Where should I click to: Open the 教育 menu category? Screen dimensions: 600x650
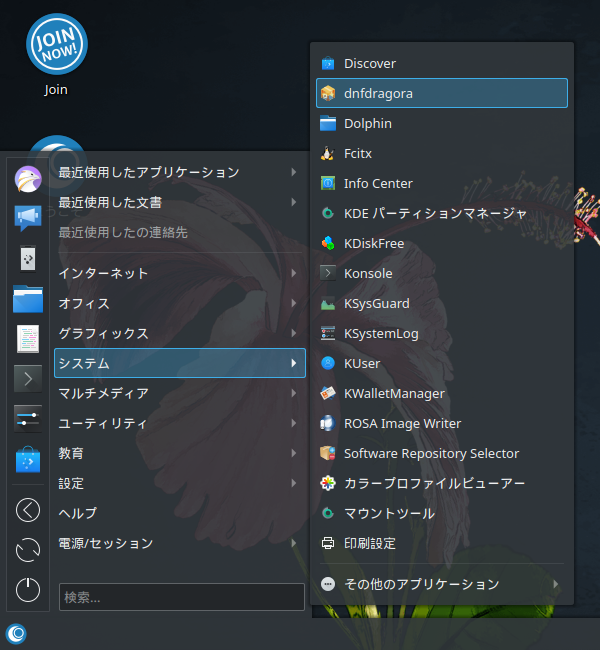(x=180, y=453)
